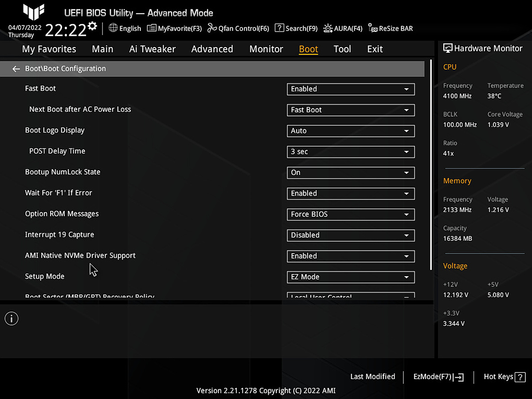Click the info icon in help panel
The width and height of the screenshot is (532, 399).
pos(12,318)
